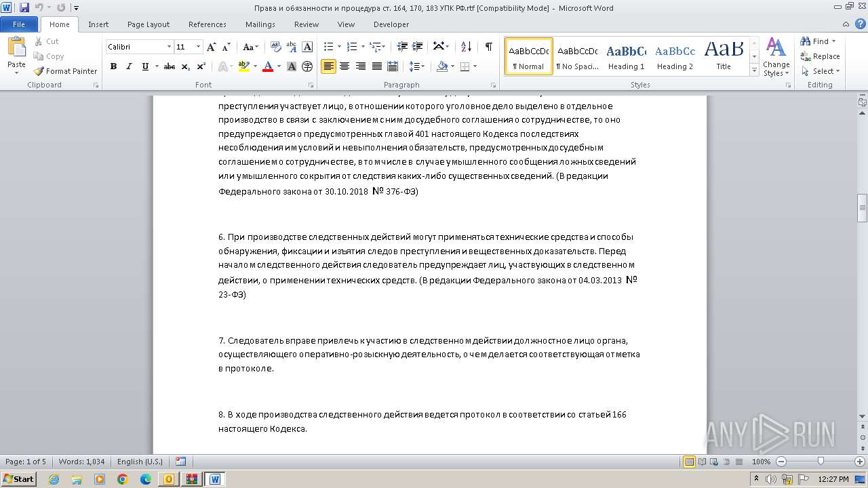Open bullets list dropdown
This screenshot has width=868, height=488.
click(x=340, y=47)
